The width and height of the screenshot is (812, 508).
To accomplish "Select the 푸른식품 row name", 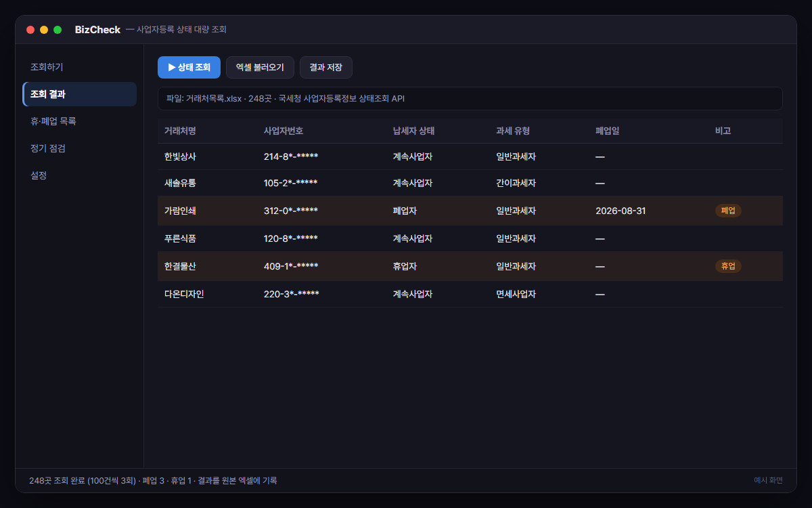I will (x=180, y=238).
